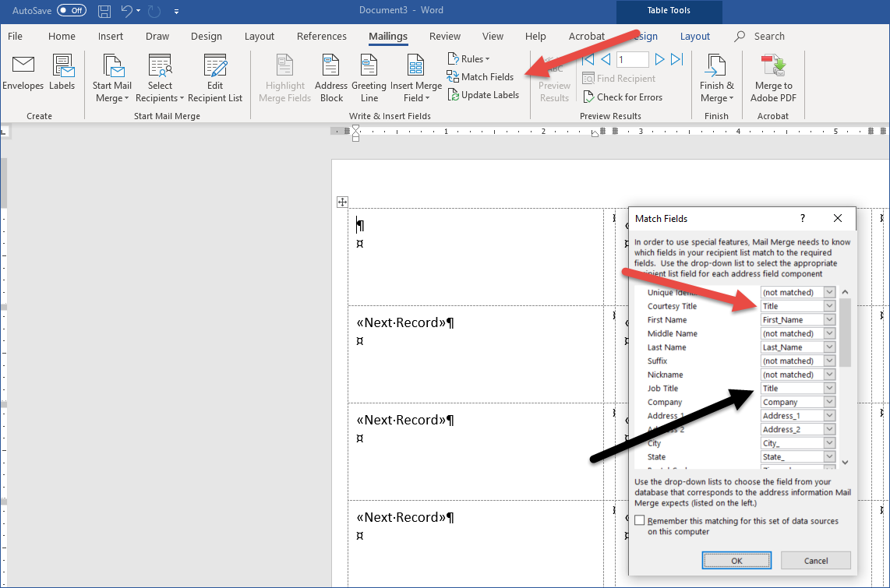The width and height of the screenshot is (890, 588).
Task: Open the Design ribbon tab
Action: pyautogui.click(x=206, y=37)
